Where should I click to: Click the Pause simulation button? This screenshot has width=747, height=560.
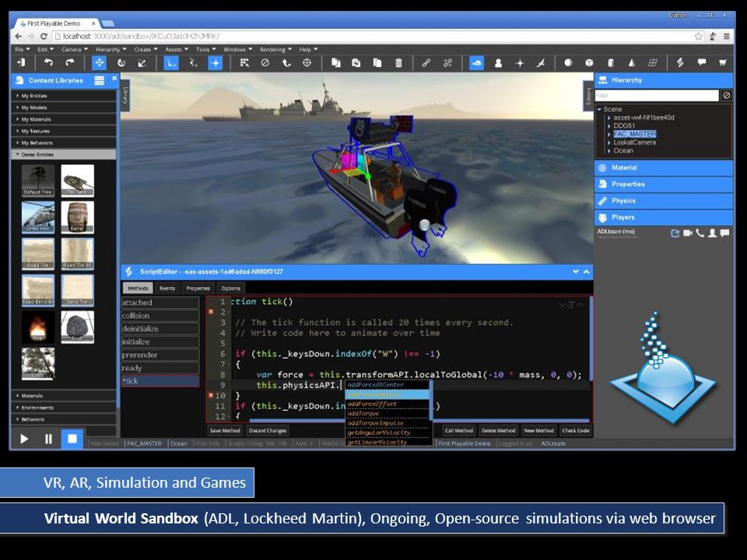pos(48,439)
